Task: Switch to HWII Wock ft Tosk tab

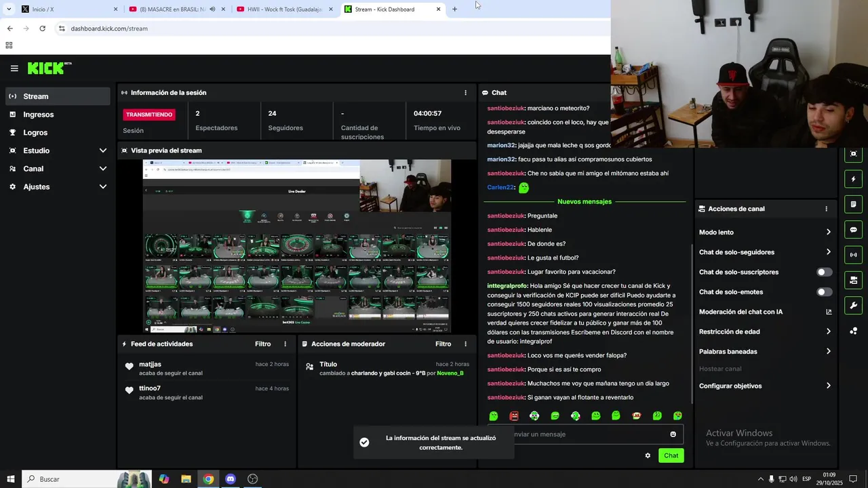Action: [283, 9]
